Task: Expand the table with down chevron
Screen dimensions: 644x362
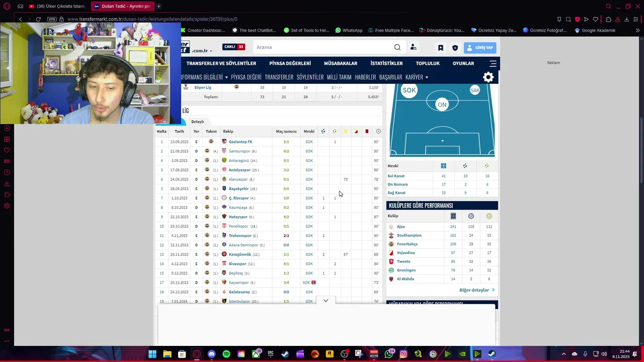Action: click(x=326, y=301)
